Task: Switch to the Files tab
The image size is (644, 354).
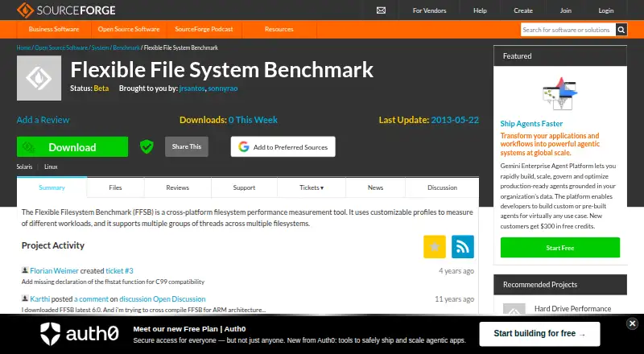Action: pyautogui.click(x=115, y=187)
